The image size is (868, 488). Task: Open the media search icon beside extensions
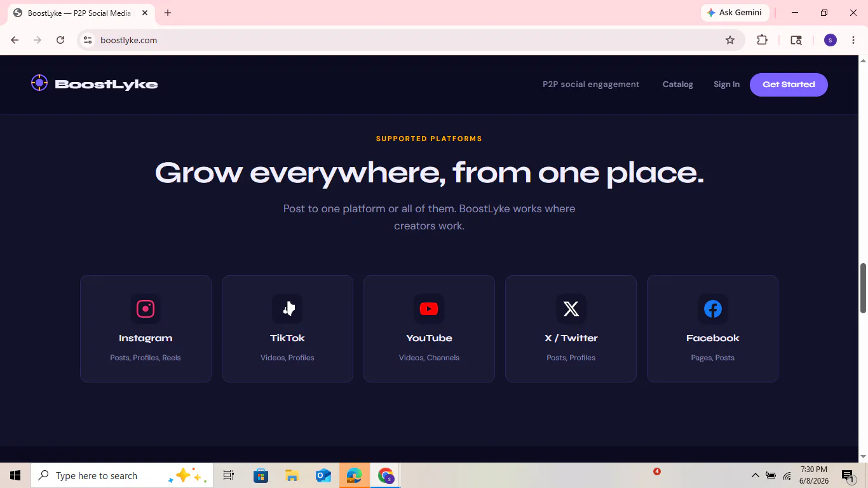tap(796, 40)
